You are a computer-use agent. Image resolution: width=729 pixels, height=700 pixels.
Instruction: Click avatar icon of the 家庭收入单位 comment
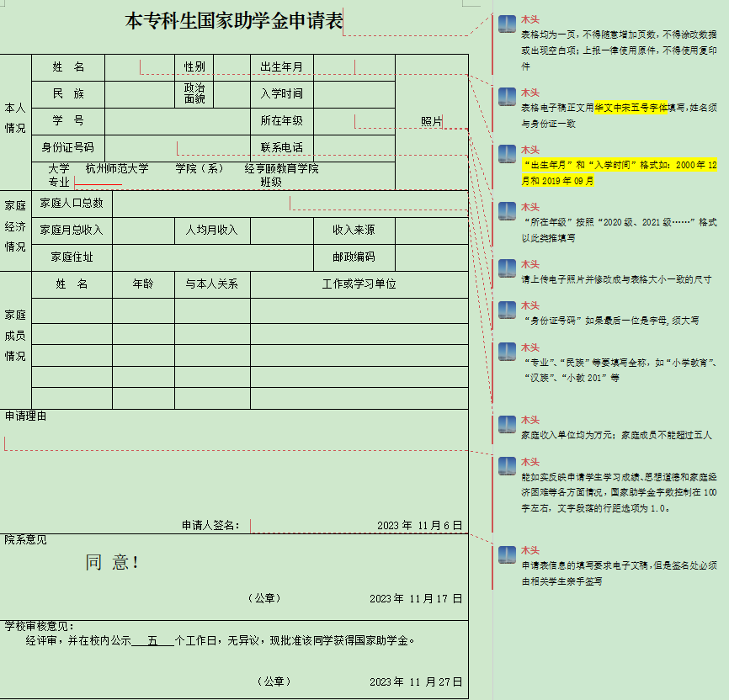507,424
